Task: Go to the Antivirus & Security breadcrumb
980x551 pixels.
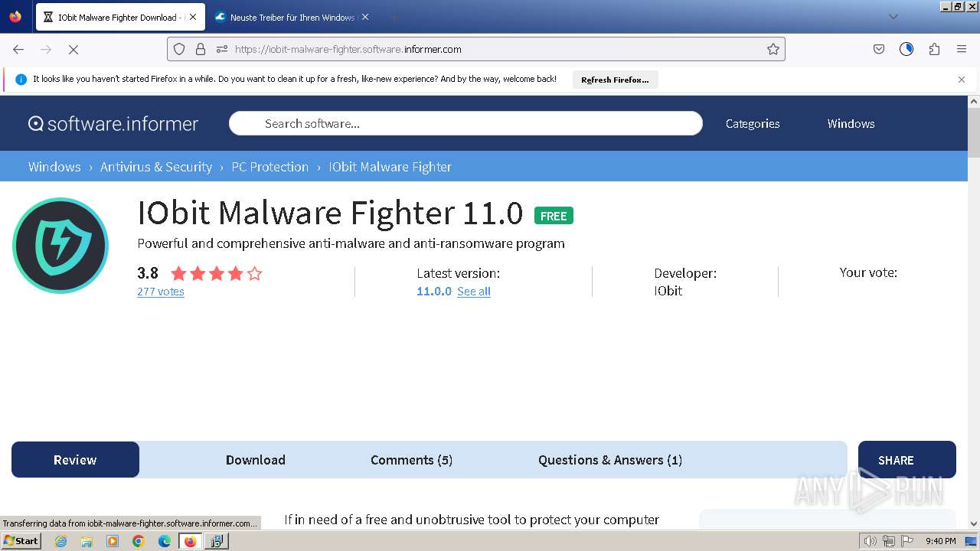Action: point(156,167)
